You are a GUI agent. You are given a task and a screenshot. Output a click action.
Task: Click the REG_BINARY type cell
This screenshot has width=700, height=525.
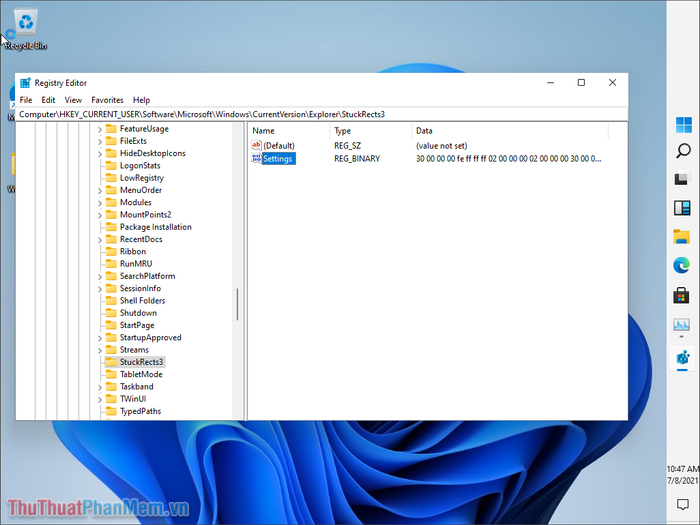[x=357, y=158]
